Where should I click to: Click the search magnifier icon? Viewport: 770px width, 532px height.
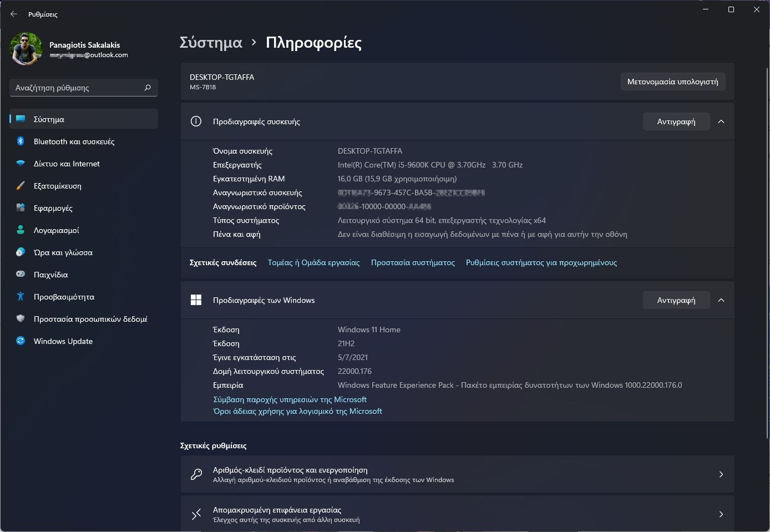pyautogui.click(x=147, y=87)
